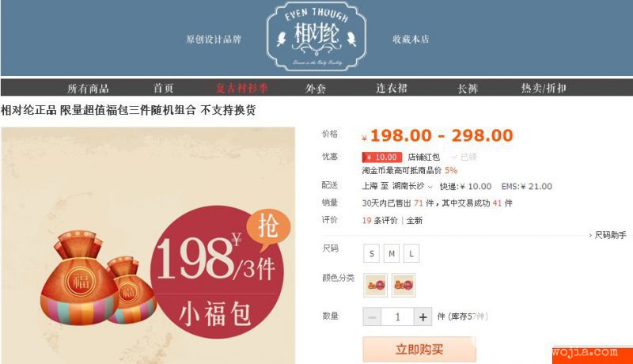Open the 连衣裙 category
The image size is (633, 364).
(392, 88)
